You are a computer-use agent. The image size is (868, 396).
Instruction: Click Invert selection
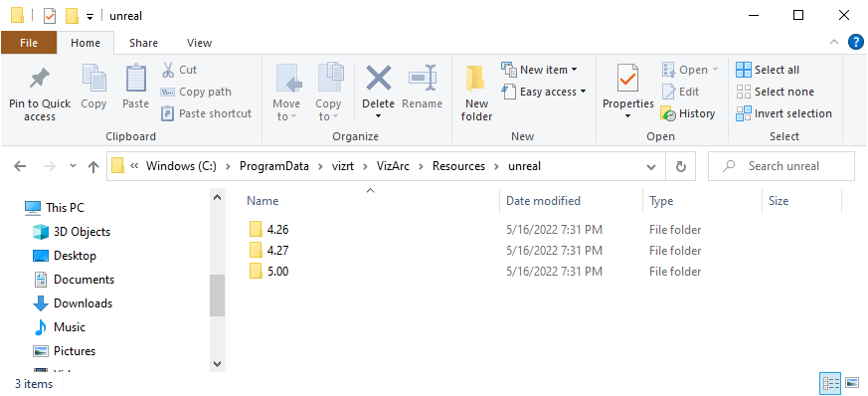click(x=783, y=113)
